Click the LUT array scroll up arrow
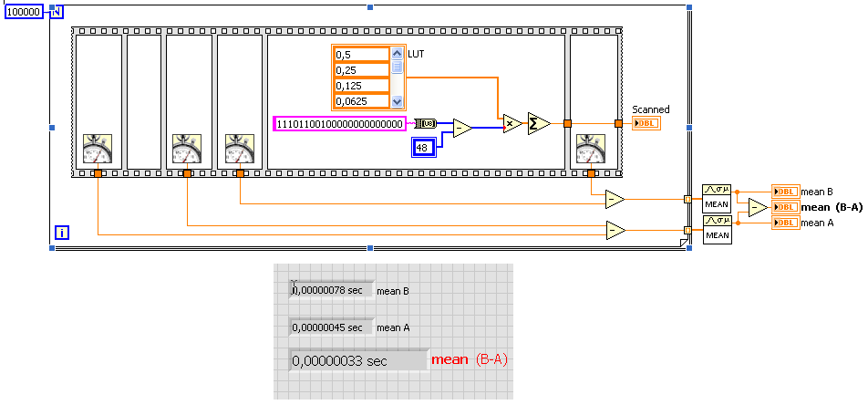The width and height of the screenshot is (868, 405). tap(397, 54)
